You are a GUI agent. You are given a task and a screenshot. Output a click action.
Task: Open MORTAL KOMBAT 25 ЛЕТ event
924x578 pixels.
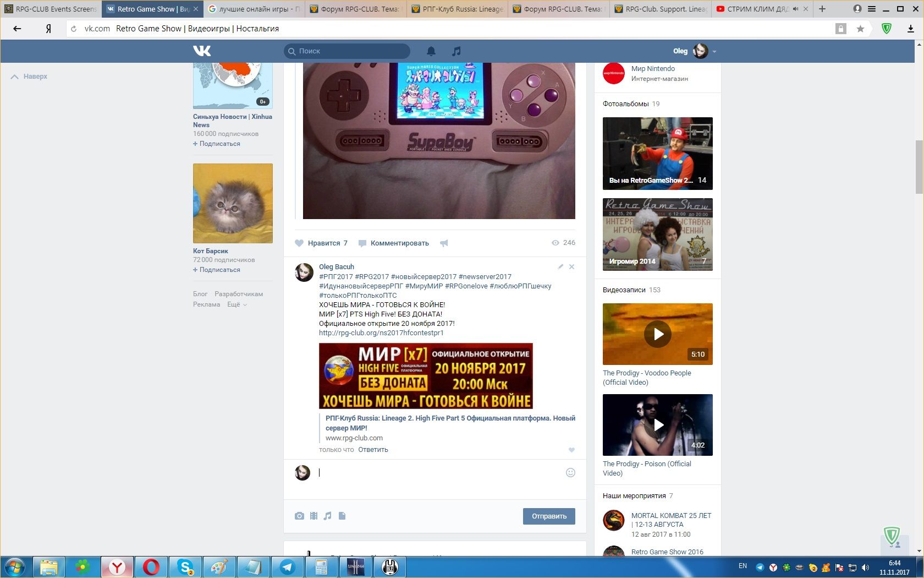tap(671, 520)
